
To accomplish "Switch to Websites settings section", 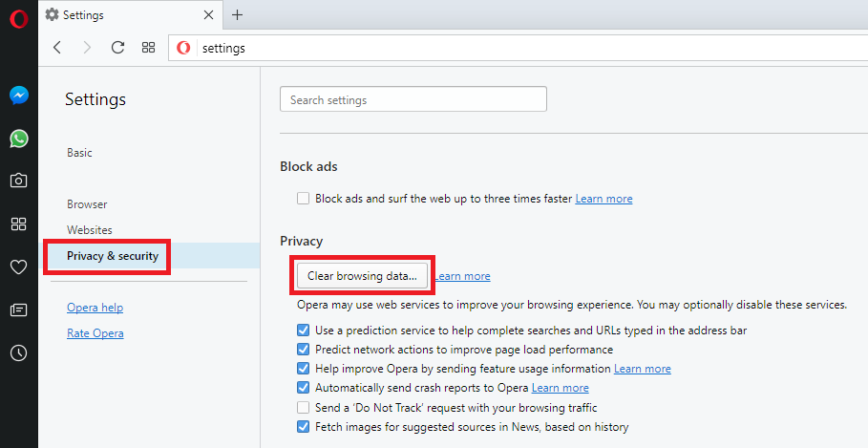I will click(89, 230).
